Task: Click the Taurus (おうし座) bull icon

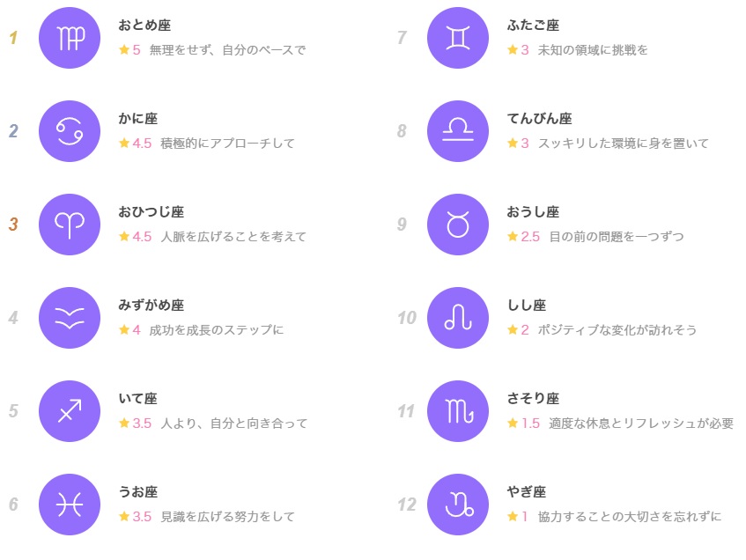Action: click(458, 225)
